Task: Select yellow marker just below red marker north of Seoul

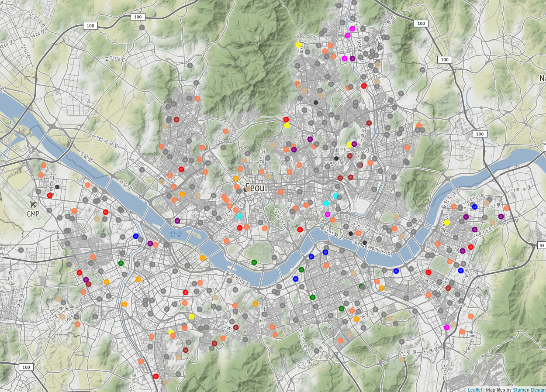Action: 287,125
